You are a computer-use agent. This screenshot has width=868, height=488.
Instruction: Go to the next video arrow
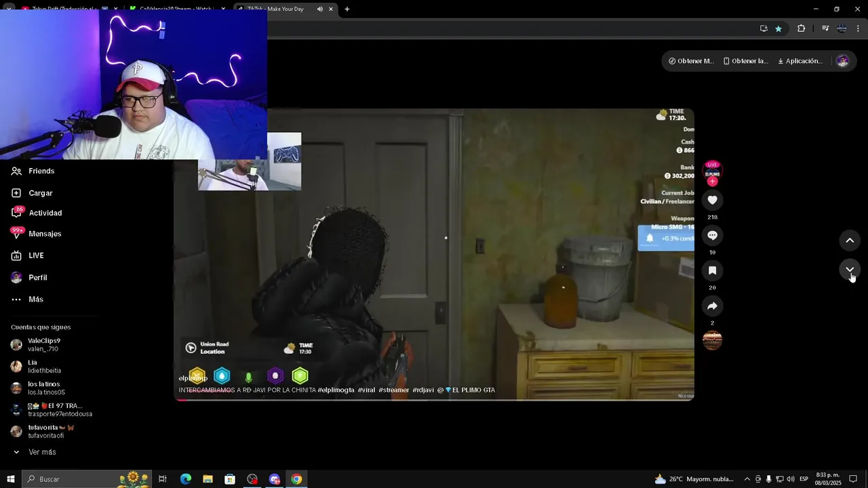coord(850,269)
